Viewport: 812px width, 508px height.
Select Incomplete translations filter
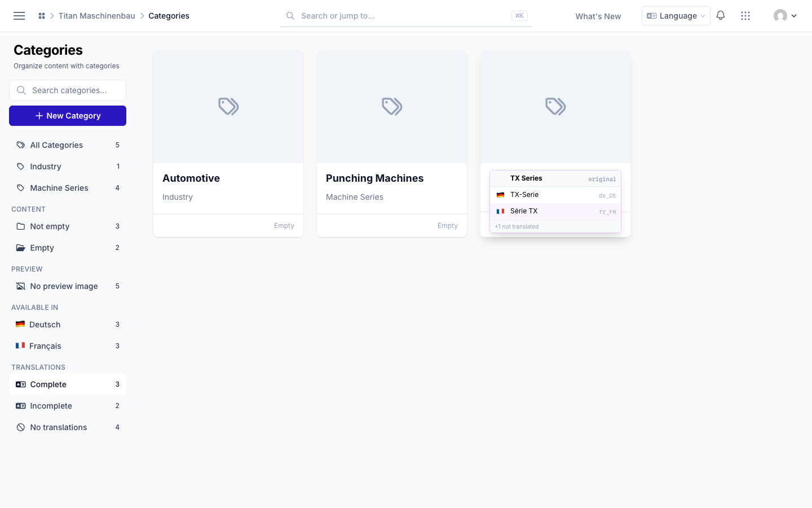click(x=68, y=406)
